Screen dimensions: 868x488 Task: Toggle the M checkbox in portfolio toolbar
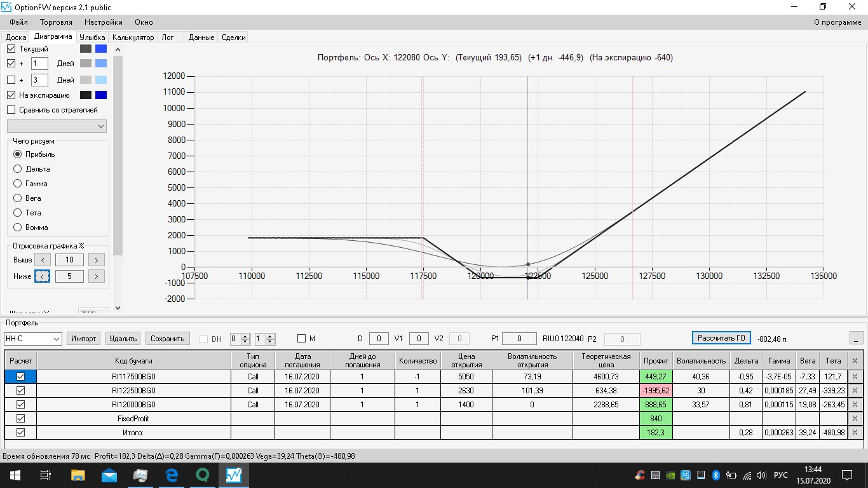pyautogui.click(x=302, y=339)
